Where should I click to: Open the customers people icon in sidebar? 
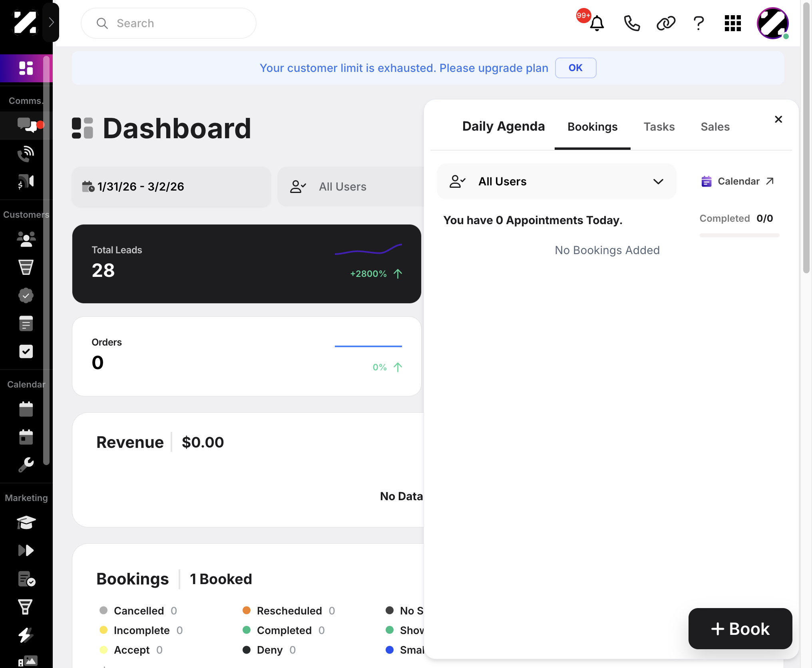[26, 239]
